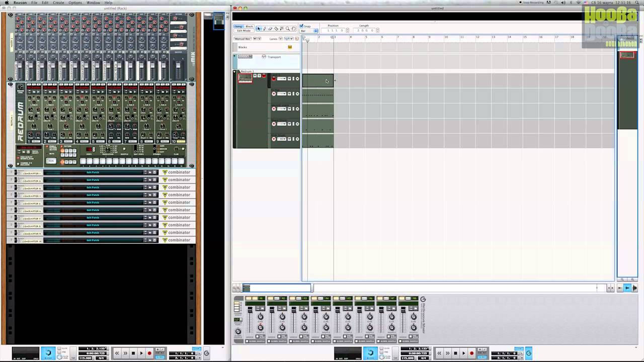Step the Length field spinner
The height and width of the screenshot is (362, 644).
[378, 30]
